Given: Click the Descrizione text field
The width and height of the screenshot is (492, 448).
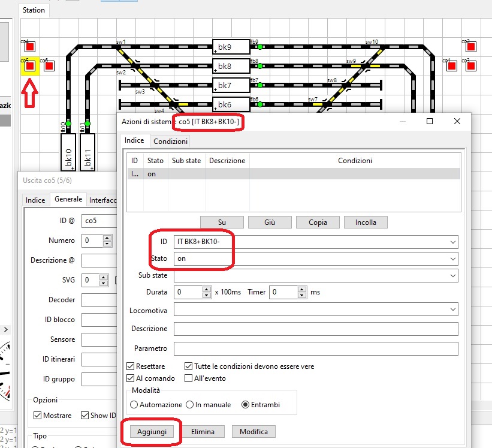Looking at the screenshot, I should pyautogui.click(x=316, y=329).
